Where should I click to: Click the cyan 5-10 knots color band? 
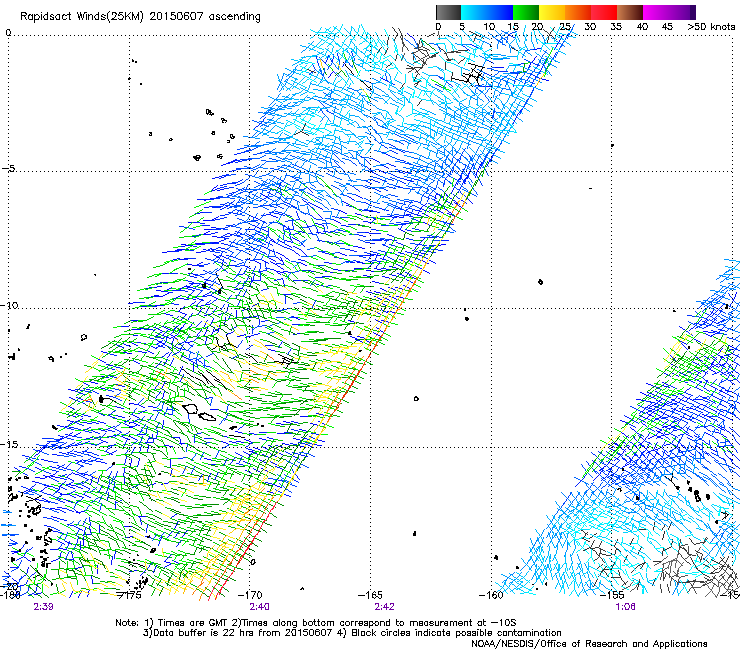coord(474,12)
